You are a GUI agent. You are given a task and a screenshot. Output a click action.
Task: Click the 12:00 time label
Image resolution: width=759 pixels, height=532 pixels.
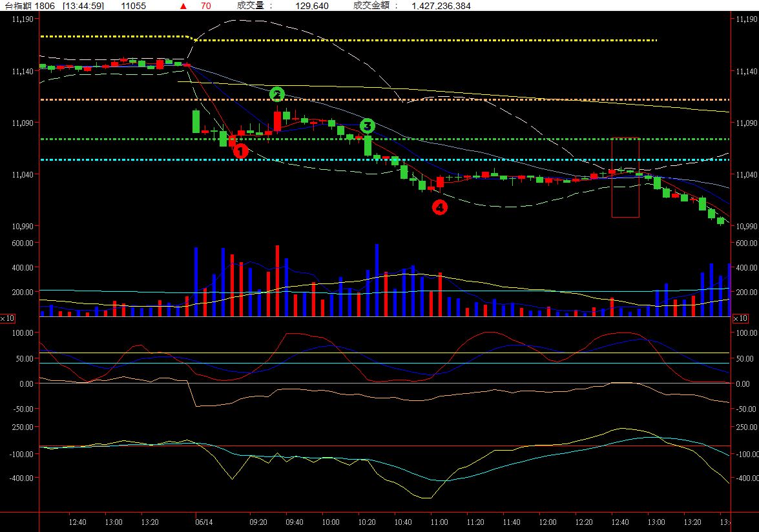click(x=548, y=522)
